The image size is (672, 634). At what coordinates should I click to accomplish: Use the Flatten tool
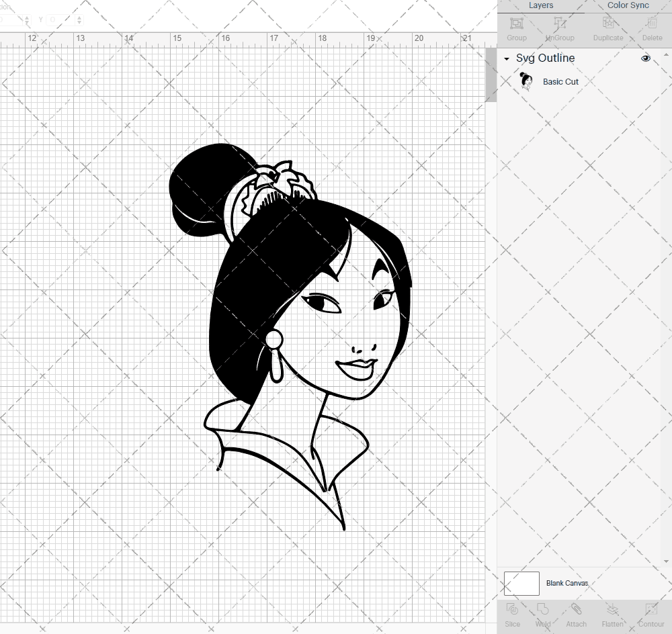612,615
